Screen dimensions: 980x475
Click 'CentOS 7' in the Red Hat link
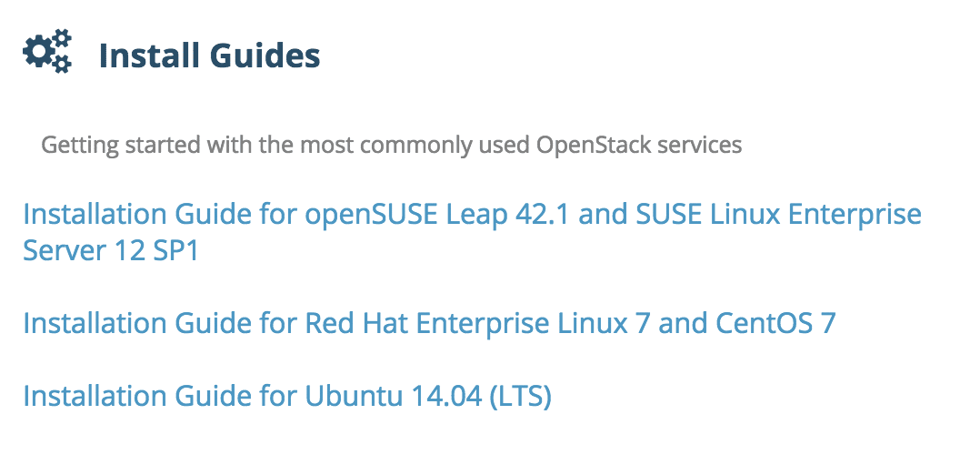[775, 323]
